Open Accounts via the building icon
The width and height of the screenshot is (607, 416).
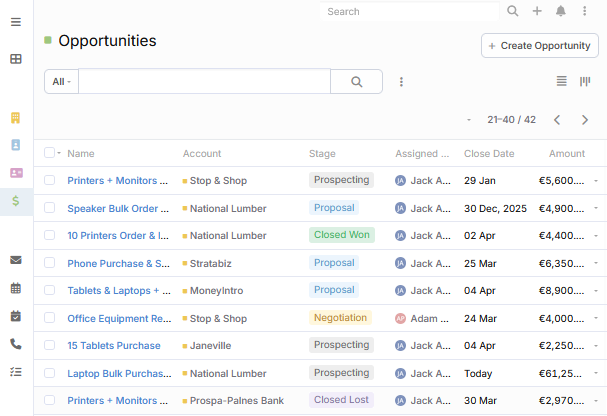coord(15,118)
